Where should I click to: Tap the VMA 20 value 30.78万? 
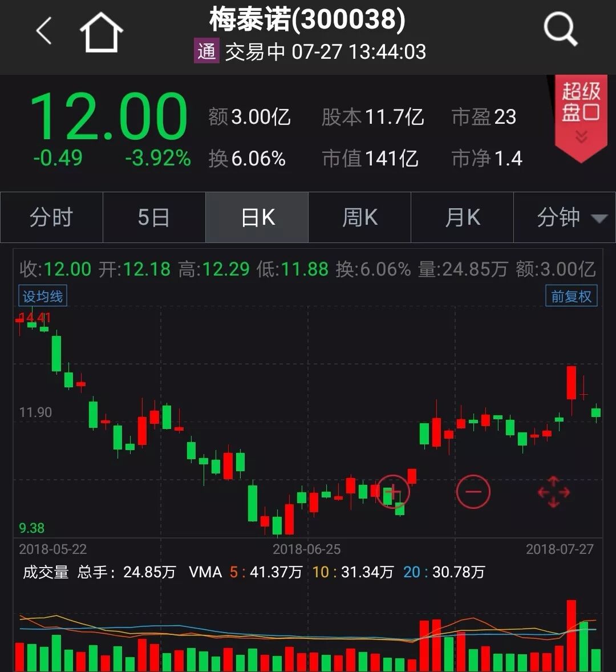click(x=459, y=572)
